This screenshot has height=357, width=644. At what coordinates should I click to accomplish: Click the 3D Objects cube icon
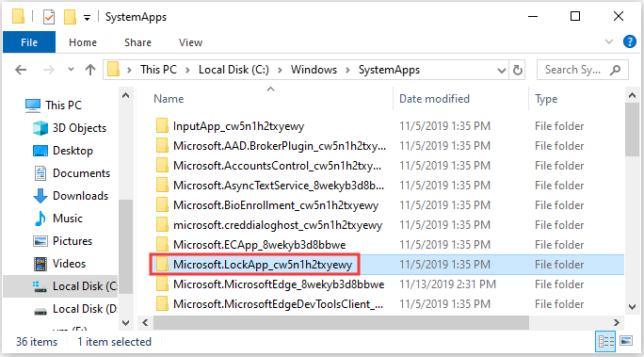[40, 128]
